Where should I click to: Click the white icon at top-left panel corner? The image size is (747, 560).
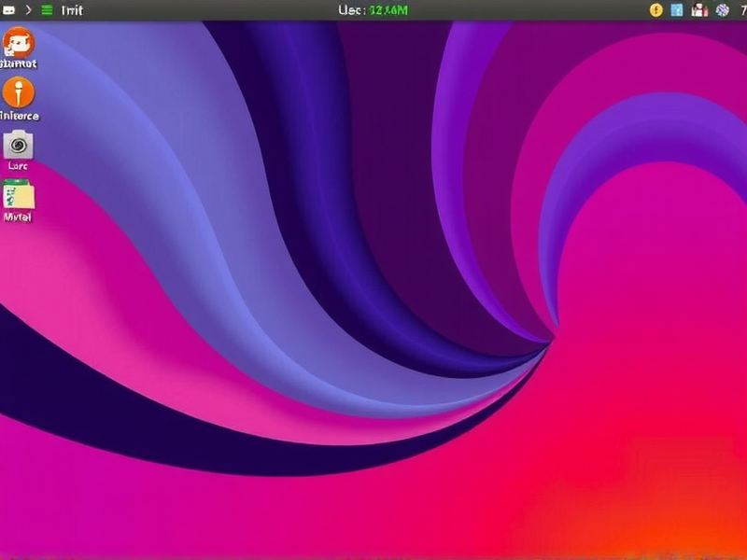coord(8,10)
